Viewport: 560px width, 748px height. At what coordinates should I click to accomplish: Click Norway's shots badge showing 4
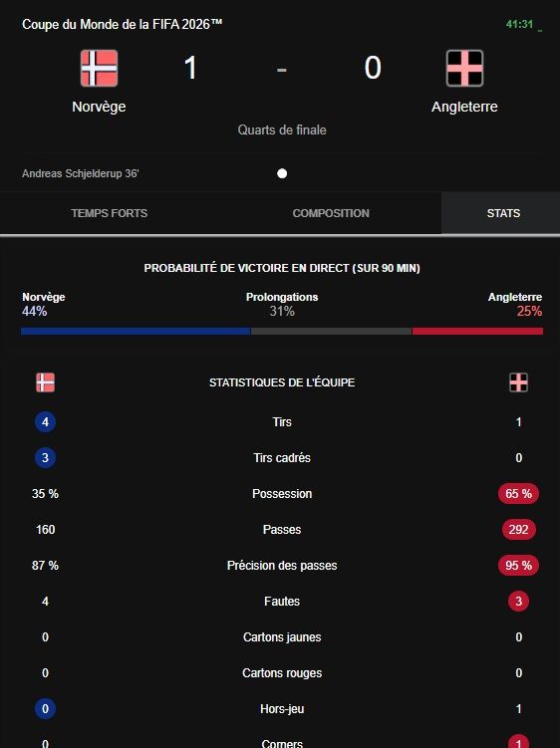(x=46, y=422)
